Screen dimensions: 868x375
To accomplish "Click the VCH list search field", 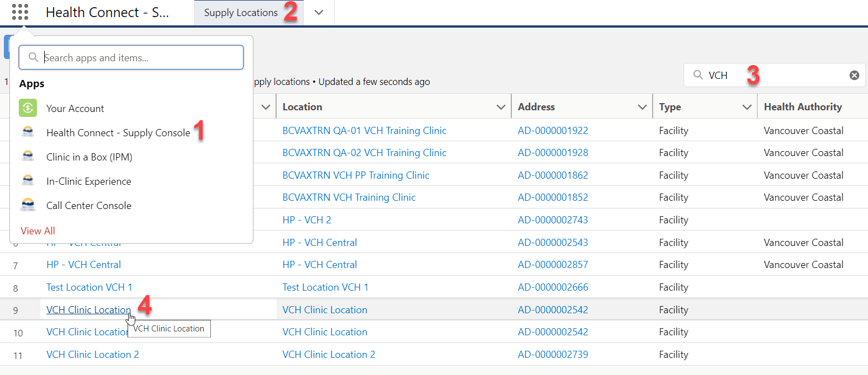I will [775, 75].
